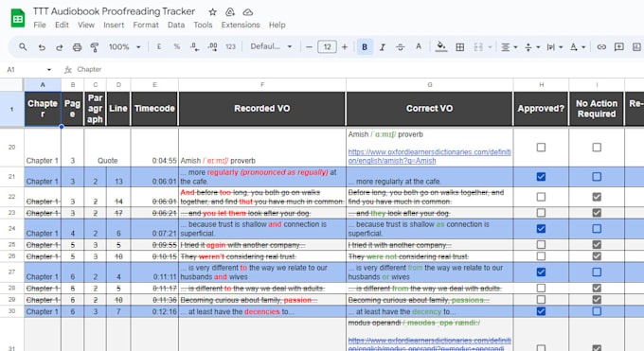Open the borders tool
This screenshot has height=351, width=644.
(460, 47)
